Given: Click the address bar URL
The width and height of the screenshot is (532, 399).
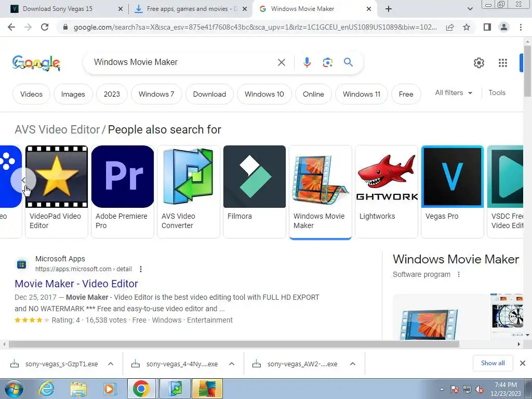Looking at the screenshot, I should pyautogui.click(x=255, y=27).
